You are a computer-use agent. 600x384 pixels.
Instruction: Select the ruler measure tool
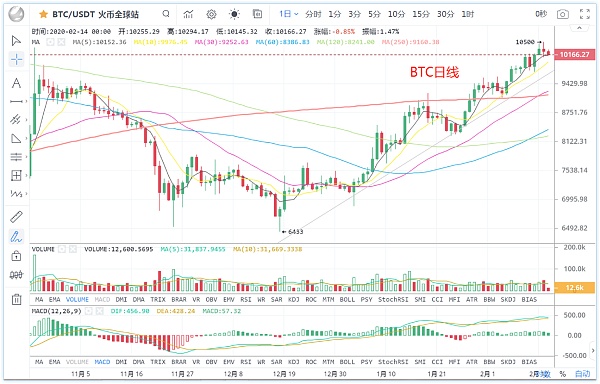click(16, 216)
